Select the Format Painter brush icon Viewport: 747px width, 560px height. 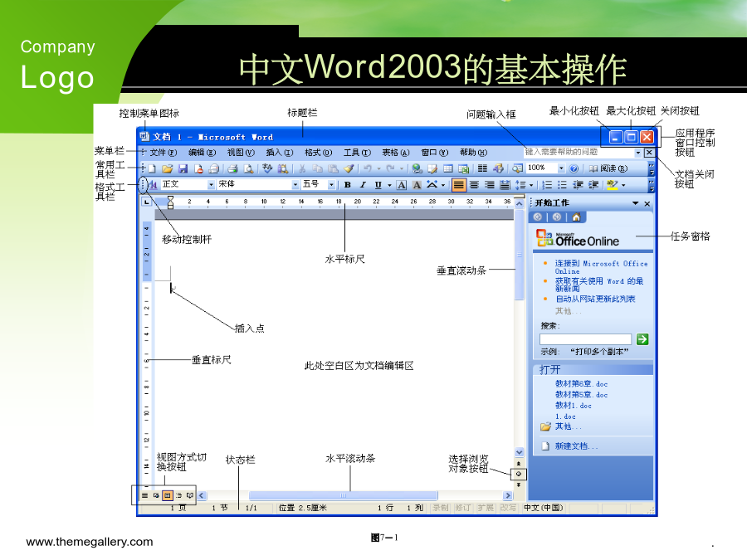point(349,168)
